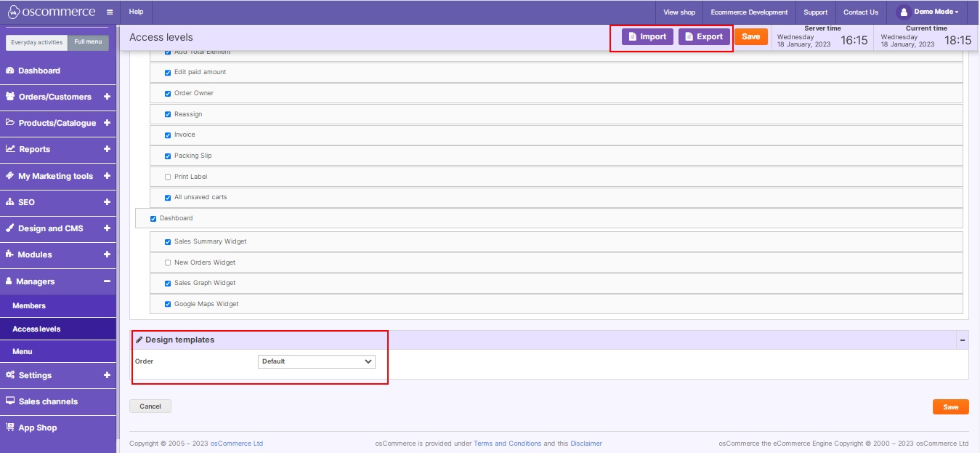This screenshot has height=453, width=980.
Task: Toggle the Google Maps Widget checkbox
Action: [168, 304]
